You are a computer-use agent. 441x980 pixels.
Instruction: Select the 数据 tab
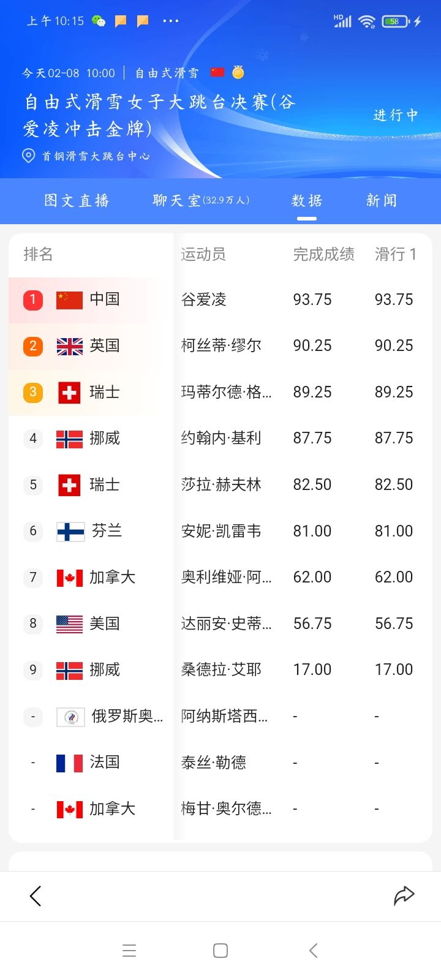coord(307,200)
